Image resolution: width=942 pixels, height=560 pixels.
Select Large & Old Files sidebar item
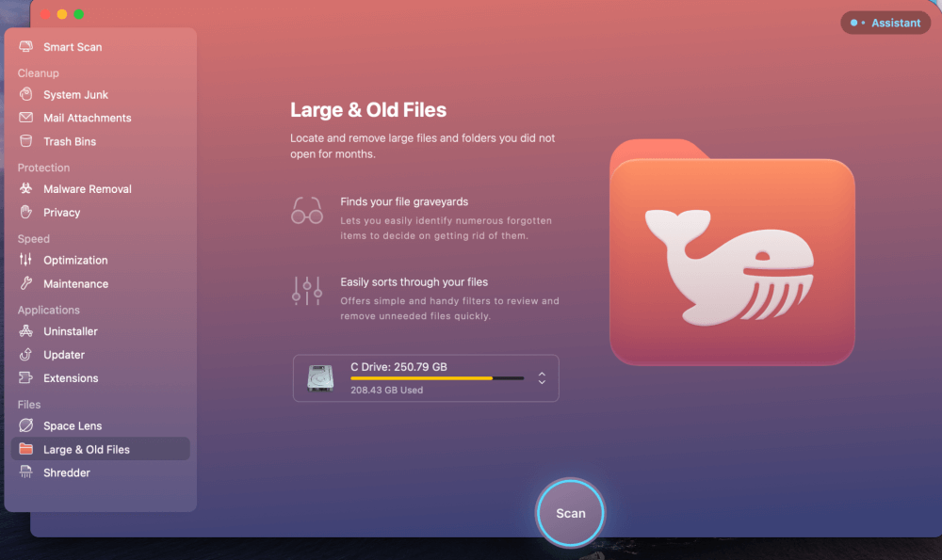[87, 450]
